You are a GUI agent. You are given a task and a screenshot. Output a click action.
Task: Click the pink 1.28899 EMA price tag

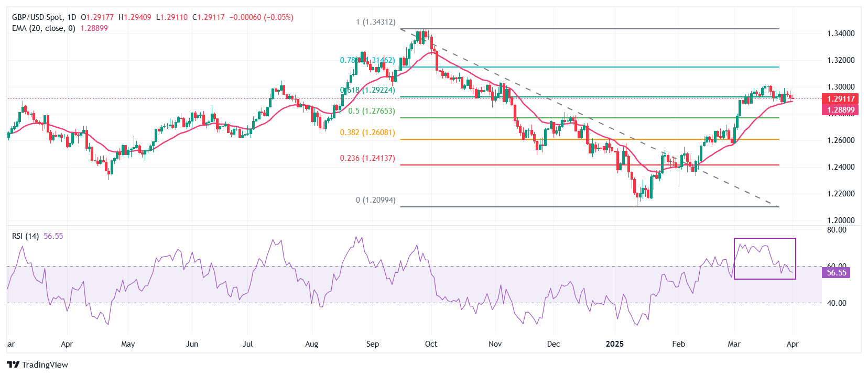coord(840,110)
